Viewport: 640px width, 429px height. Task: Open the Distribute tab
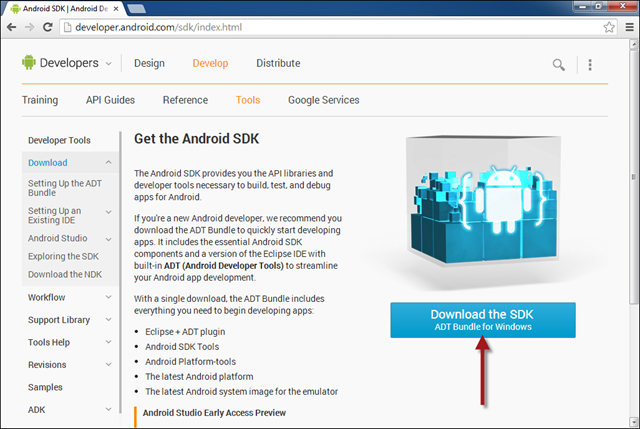click(x=278, y=63)
